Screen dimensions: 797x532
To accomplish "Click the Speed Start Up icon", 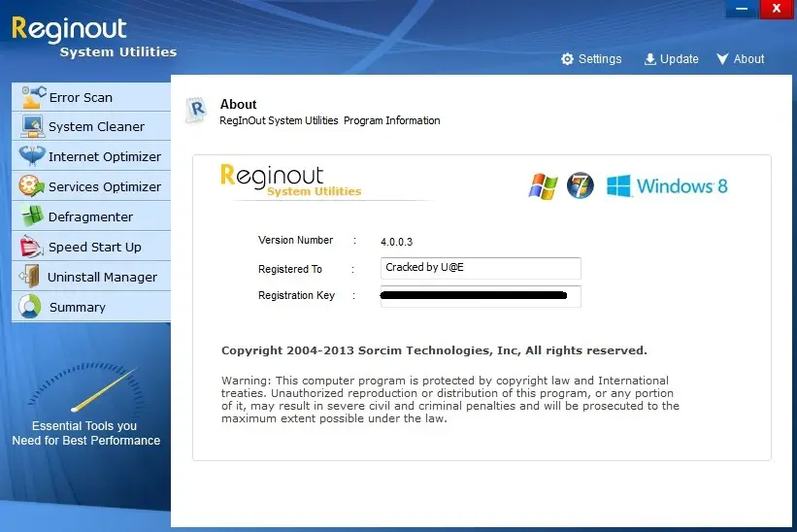I will (31, 247).
